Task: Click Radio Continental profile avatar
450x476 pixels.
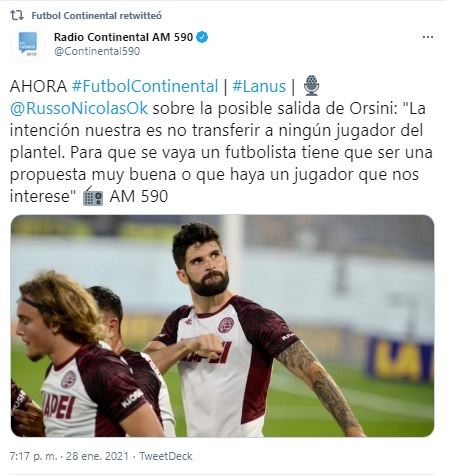Action: click(28, 44)
